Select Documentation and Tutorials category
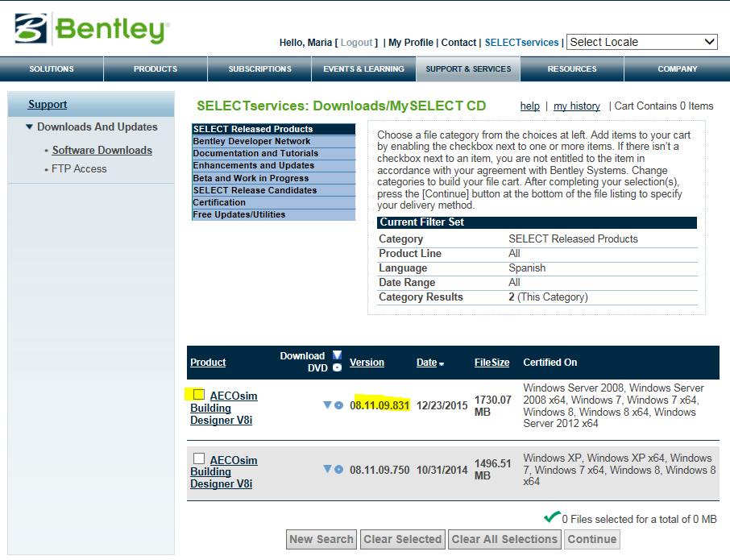This screenshot has width=730, height=560. click(273, 153)
